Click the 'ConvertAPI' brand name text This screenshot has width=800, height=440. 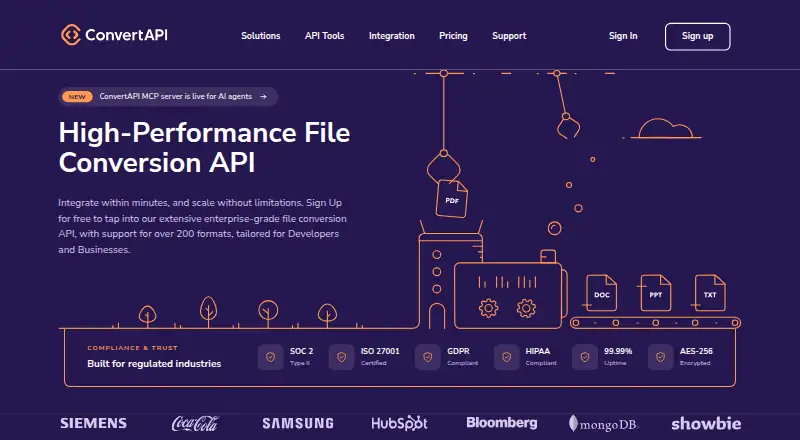click(126, 35)
